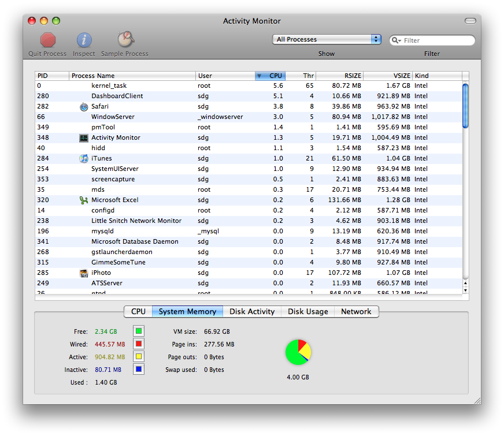Click the 4.00 GB total memory label
The image size is (504, 436).
click(x=298, y=377)
